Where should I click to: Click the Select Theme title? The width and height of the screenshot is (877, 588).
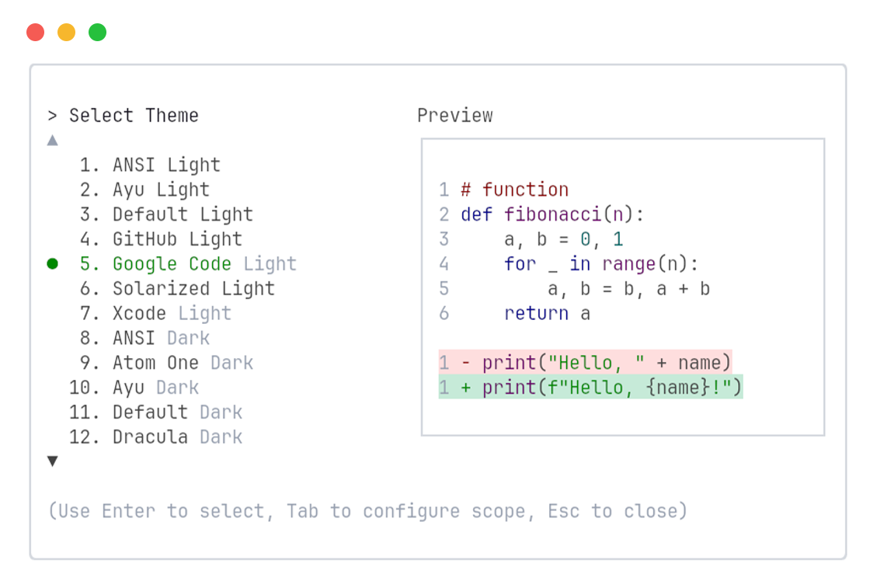click(134, 115)
